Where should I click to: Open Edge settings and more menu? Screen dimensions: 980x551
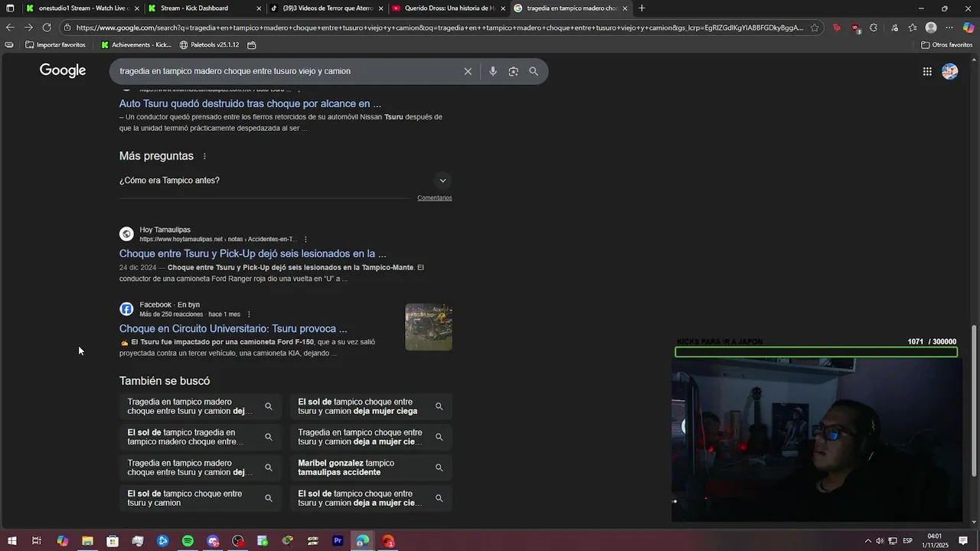(x=949, y=28)
